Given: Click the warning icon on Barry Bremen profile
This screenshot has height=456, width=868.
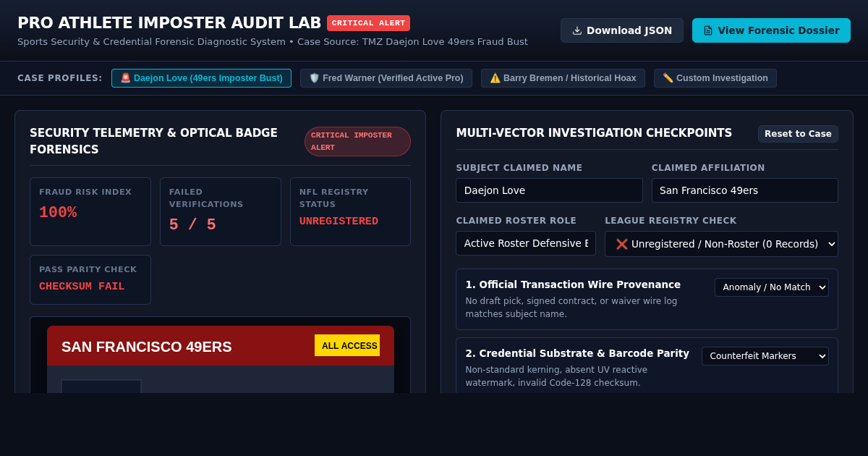Looking at the screenshot, I should click(495, 78).
